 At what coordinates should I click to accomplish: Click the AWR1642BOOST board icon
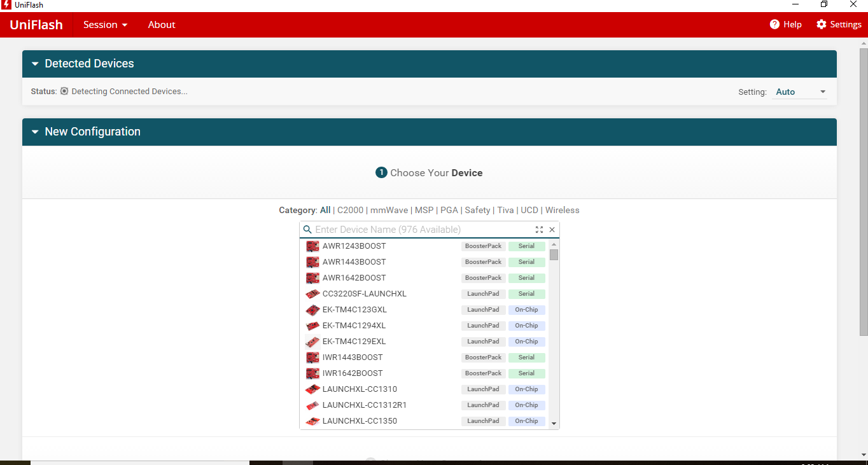click(312, 278)
